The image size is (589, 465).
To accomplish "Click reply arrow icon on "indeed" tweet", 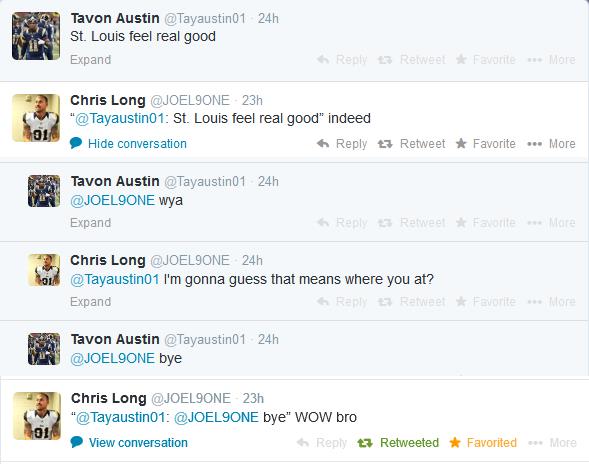I will coord(323,143).
